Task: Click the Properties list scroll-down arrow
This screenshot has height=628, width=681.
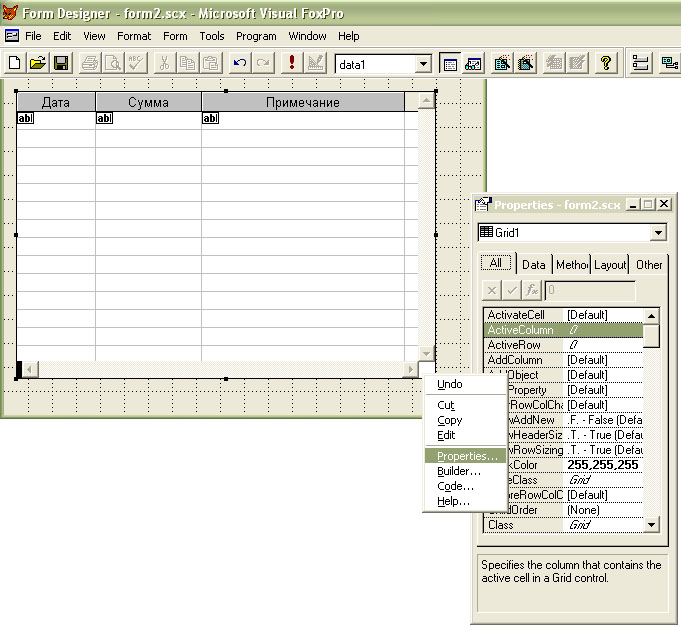Action: 652,524
